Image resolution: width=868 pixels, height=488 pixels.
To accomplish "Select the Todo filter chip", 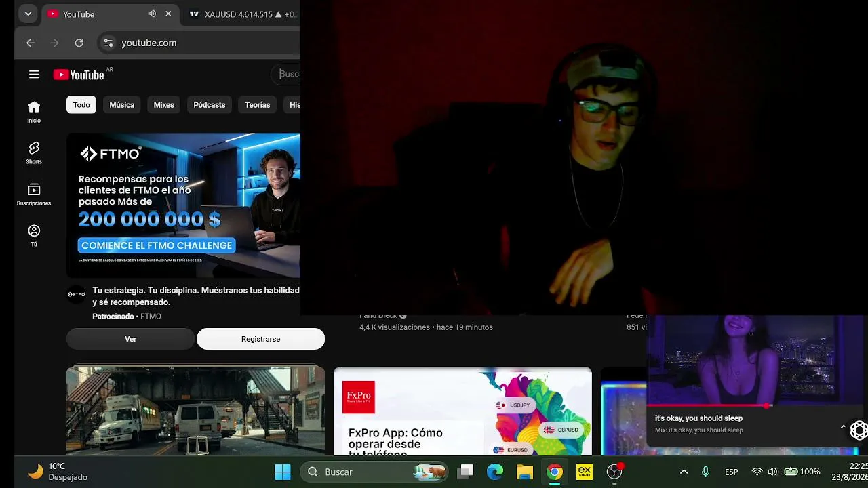I will [x=81, y=105].
